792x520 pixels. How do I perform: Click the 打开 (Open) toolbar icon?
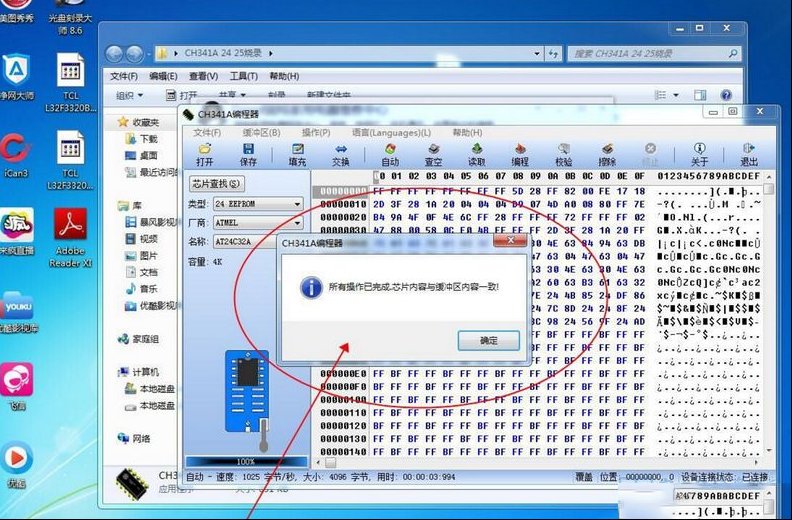click(x=205, y=155)
